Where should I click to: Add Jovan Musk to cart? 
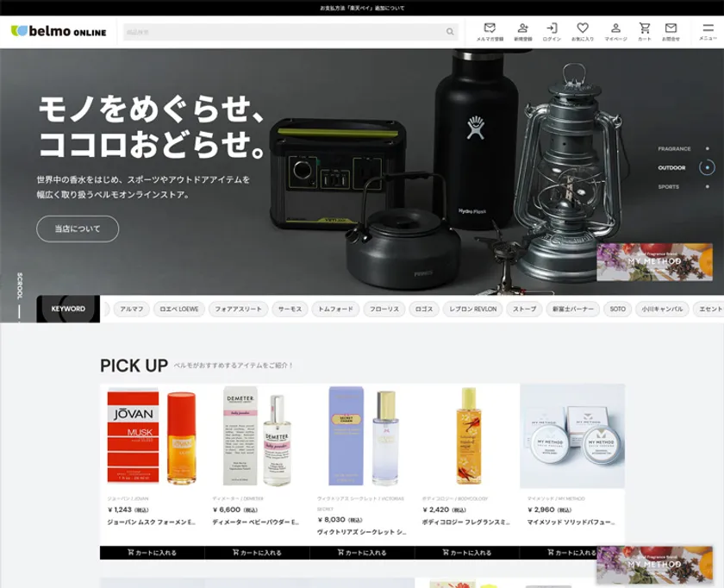[153, 553]
